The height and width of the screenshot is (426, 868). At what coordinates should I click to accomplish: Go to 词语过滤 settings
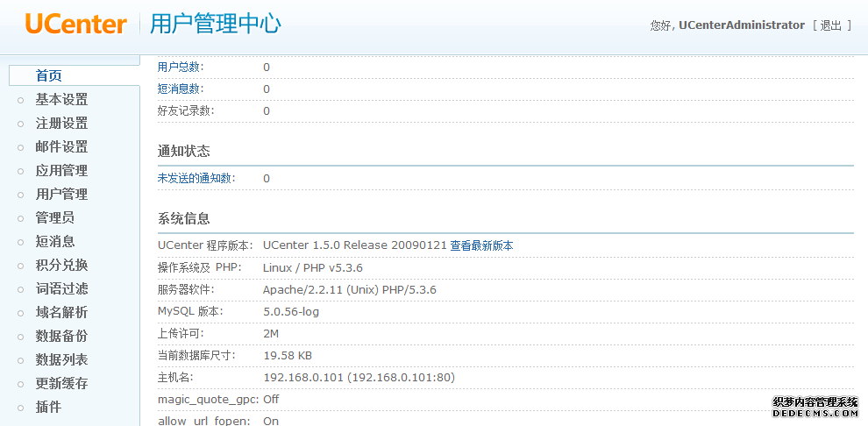[x=61, y=289]
